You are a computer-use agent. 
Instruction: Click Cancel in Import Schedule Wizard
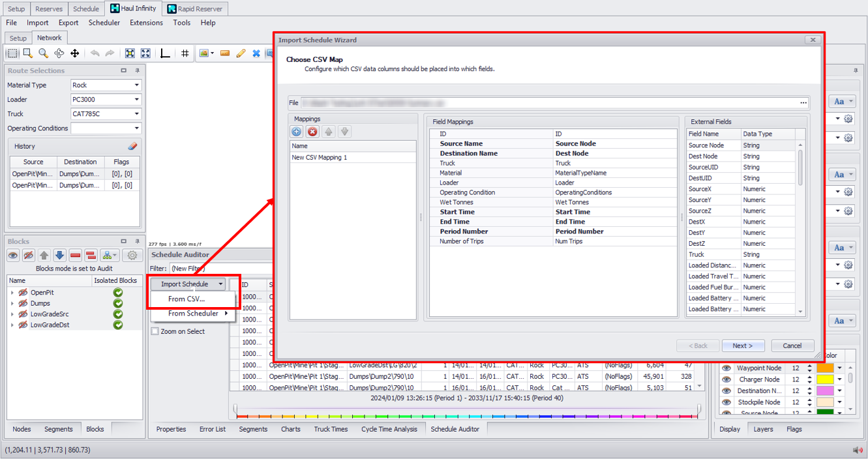pos(792,346)
